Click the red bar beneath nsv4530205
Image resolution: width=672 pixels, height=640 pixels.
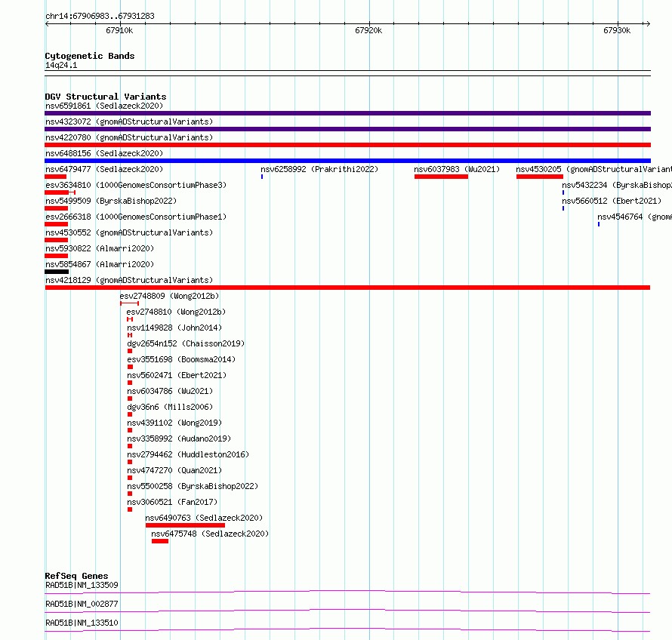(540, 177)
